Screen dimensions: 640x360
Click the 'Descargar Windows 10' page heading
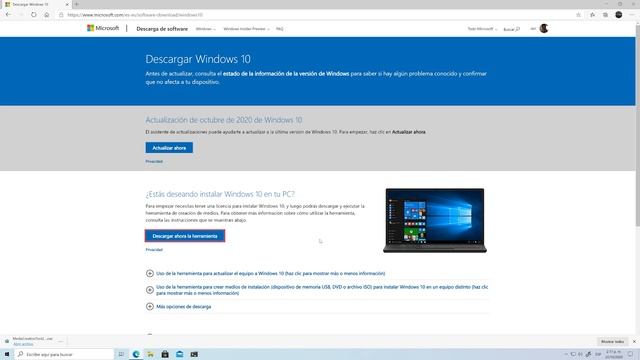(x=198, y=59)
